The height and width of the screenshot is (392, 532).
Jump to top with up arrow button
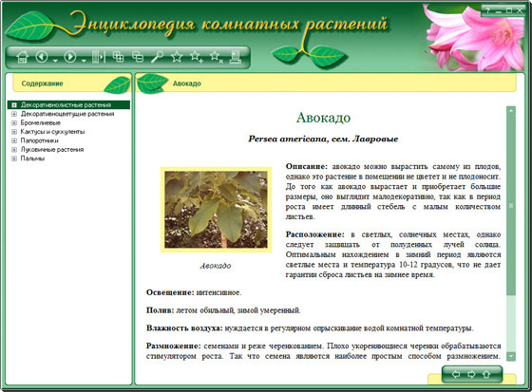tap(486, 374)
